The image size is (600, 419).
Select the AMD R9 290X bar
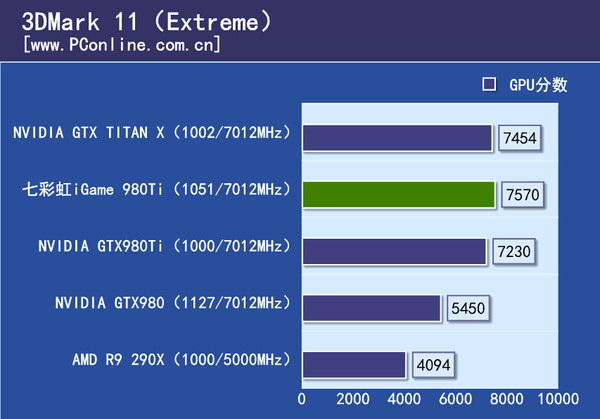point(354,365)
